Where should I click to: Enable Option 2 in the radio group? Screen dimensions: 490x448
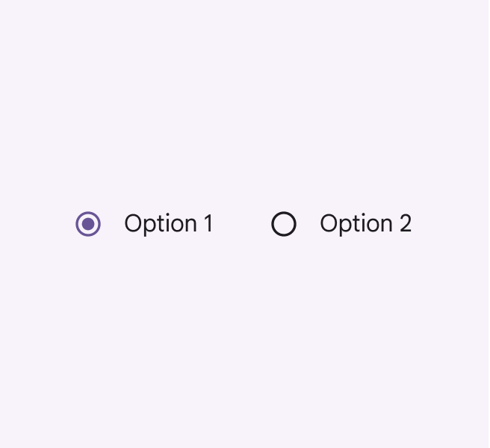(284, 224)
